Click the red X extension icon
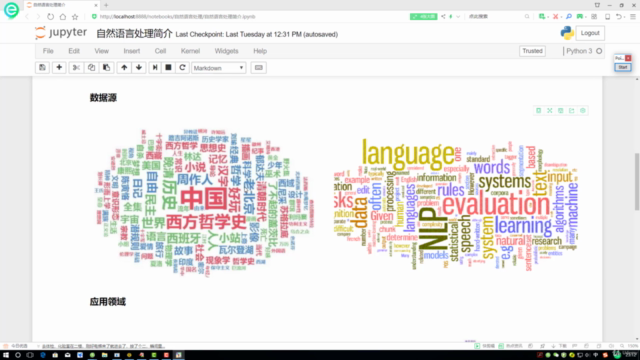The width and height of the screenshot is (640, 360). tap(556, 17)
